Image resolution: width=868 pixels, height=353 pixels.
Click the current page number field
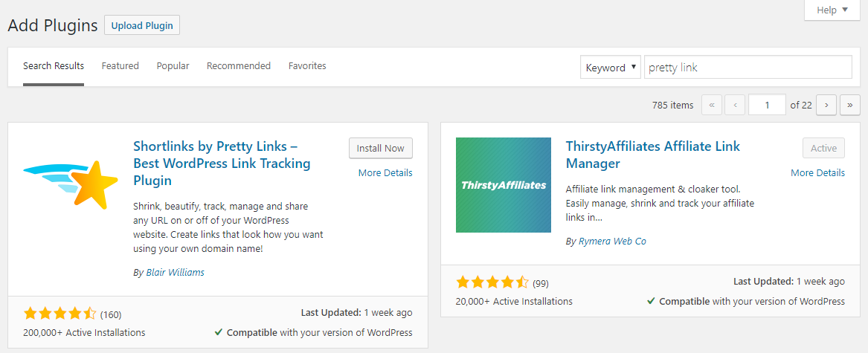(767, 106)
